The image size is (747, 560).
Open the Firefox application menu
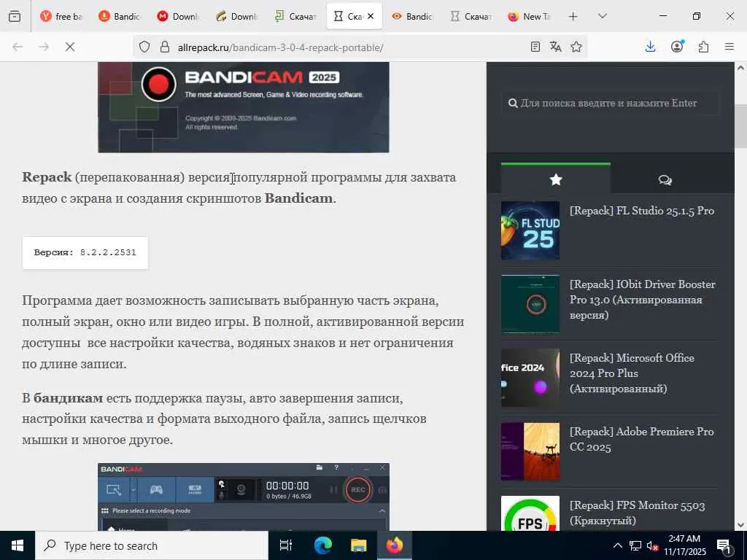(x=729, y=47)
